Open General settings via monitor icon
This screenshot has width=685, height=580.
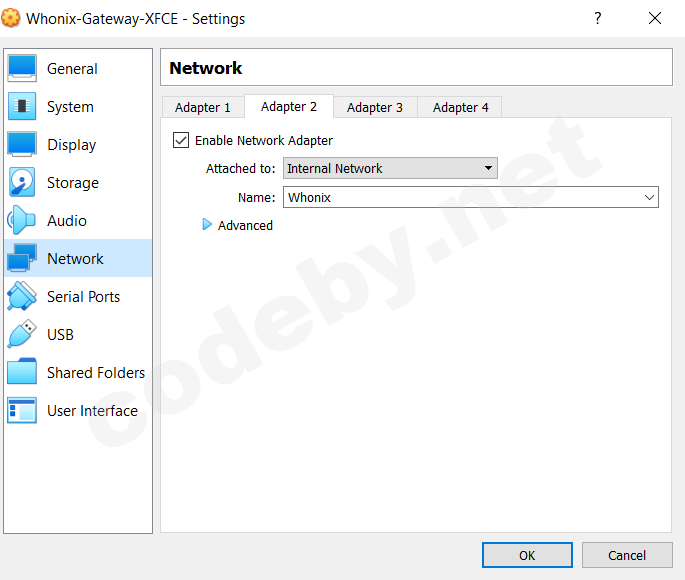coord(22,68)
